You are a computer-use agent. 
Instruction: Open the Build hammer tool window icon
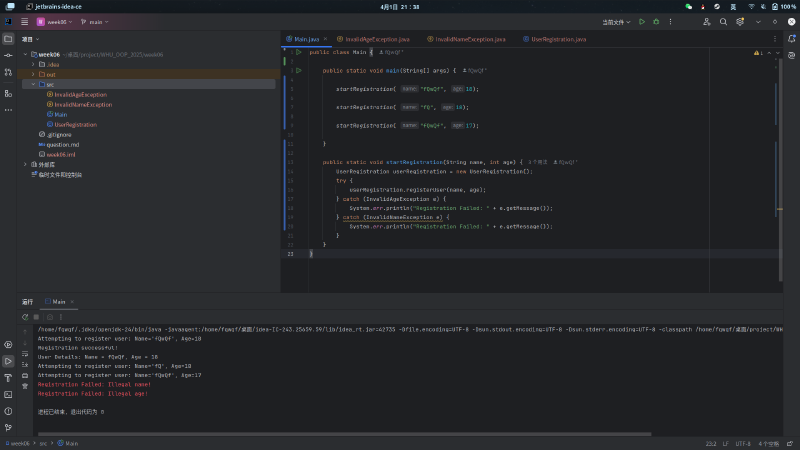[8, 378]
